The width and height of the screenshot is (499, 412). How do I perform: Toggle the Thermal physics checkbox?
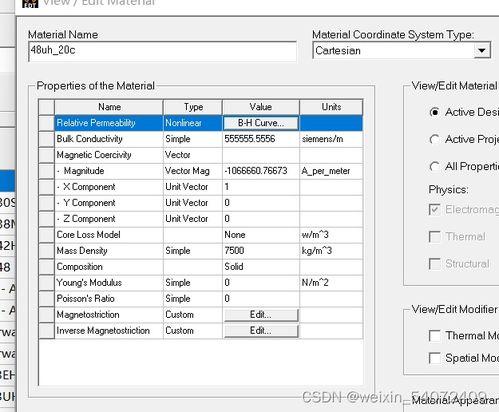[435, 237]
